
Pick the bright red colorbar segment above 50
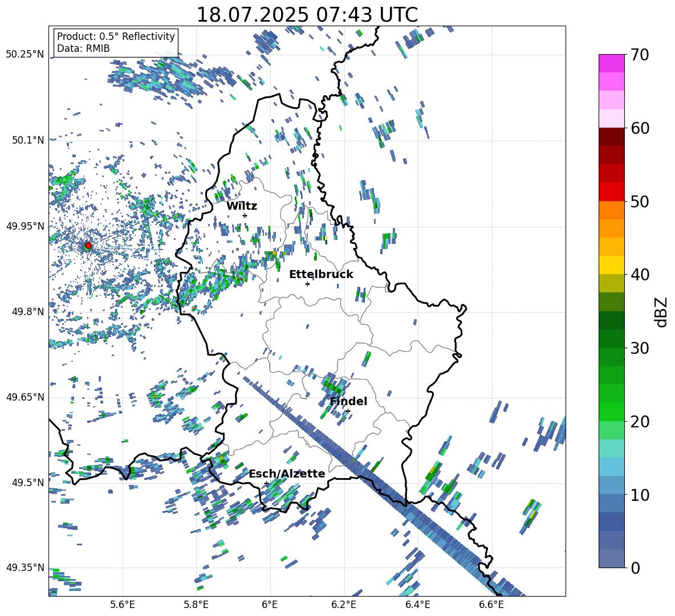611,192
